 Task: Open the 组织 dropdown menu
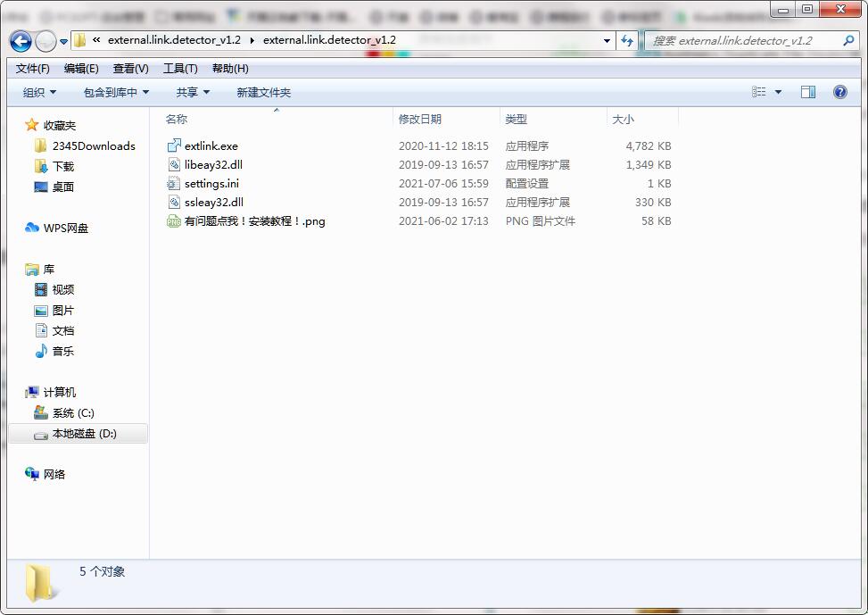39,92
